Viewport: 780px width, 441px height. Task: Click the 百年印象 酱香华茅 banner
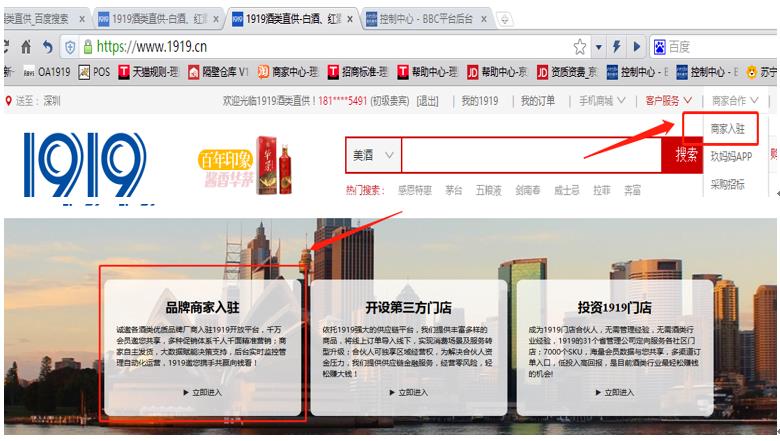point(246,166)
